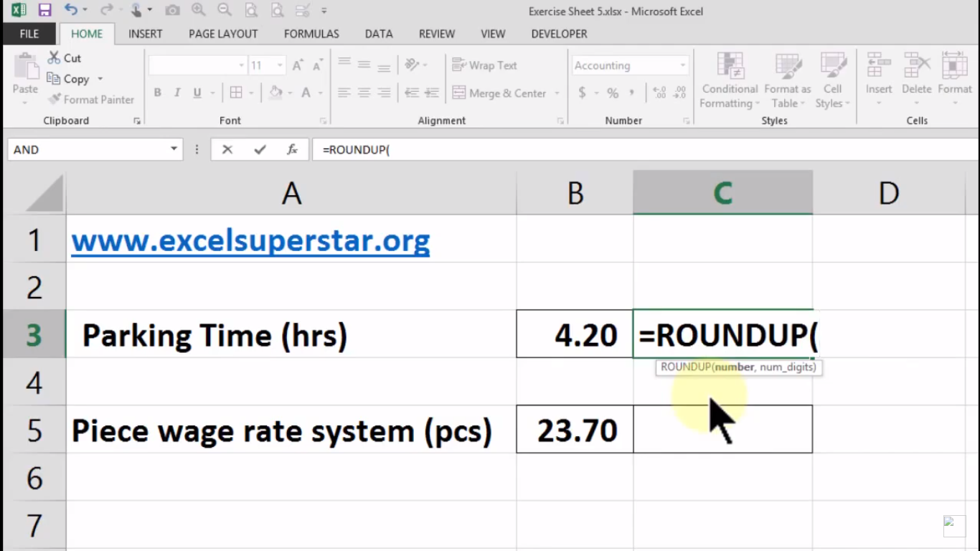
Task: Click the Increase Decimal icon
Action: pos(659,93)
